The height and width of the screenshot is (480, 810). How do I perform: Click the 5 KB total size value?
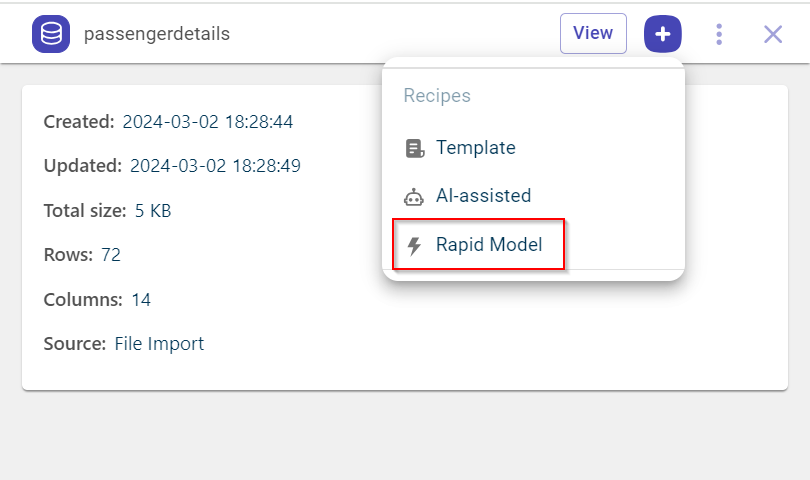tap(153, 211)
